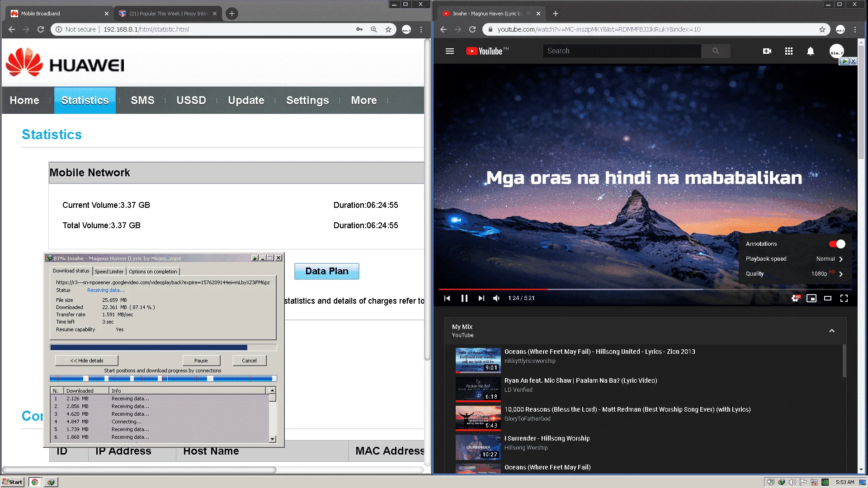
Task: Click the Huawei logo
Action: click(65, 62)
